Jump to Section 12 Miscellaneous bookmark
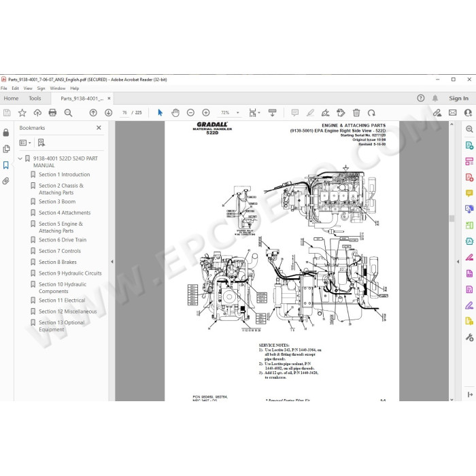This screenshot has height=476, width=476. click(68, 311)
